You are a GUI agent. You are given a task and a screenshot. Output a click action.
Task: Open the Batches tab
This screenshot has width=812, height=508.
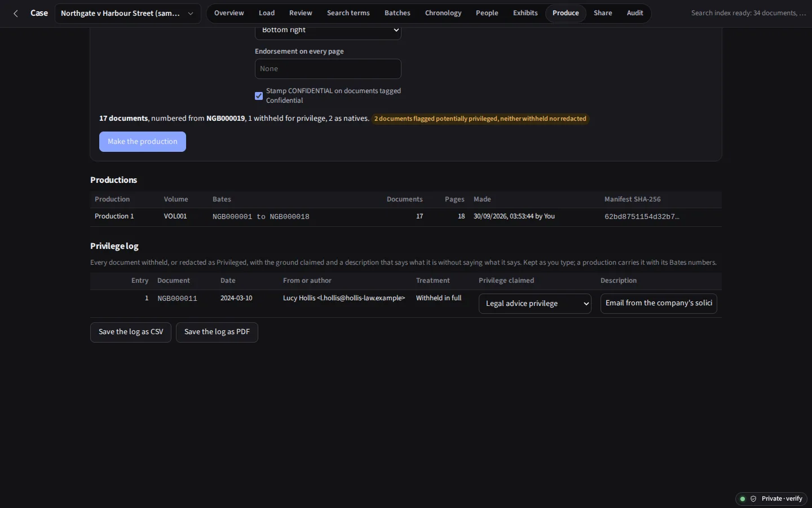click(398, 13)
